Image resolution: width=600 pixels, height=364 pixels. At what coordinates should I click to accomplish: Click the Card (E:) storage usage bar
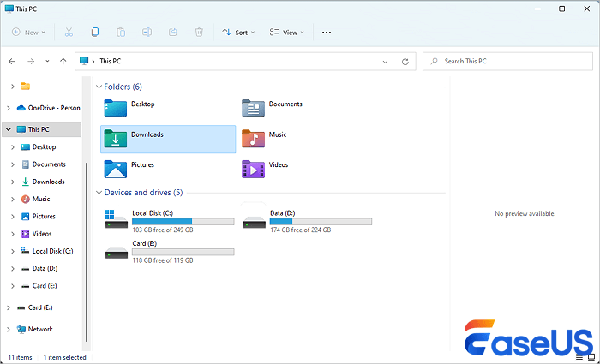click(x=183, y=253)
